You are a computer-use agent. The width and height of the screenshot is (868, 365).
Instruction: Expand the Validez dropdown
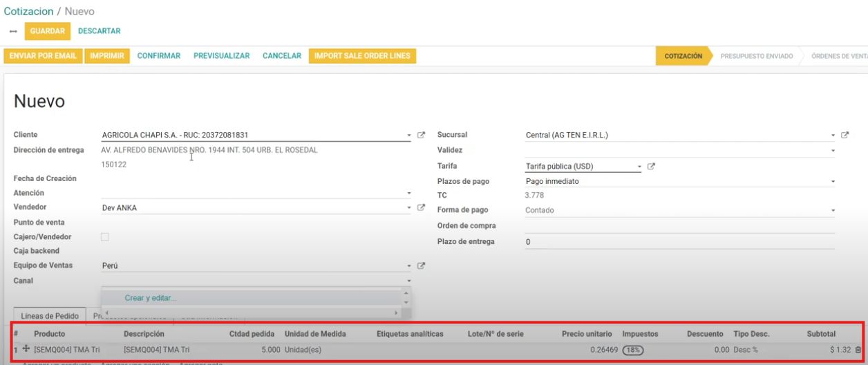(833, 151)
